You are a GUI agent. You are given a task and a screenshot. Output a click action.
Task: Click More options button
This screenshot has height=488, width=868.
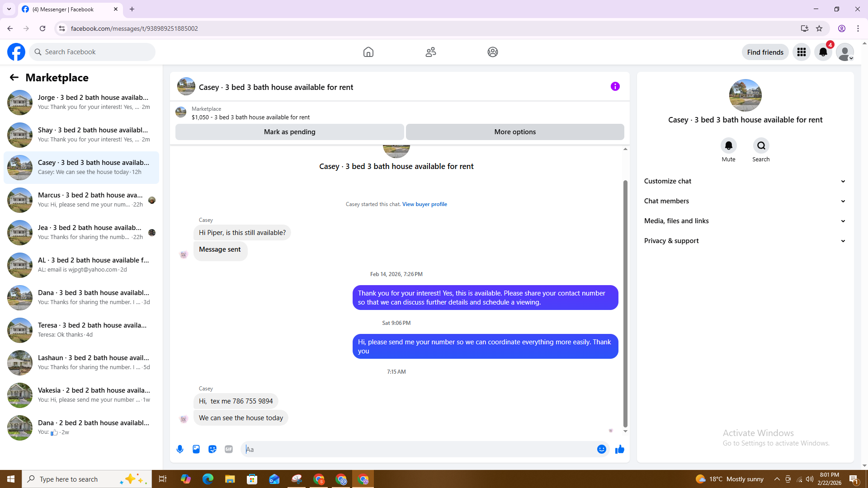(515, 132)
